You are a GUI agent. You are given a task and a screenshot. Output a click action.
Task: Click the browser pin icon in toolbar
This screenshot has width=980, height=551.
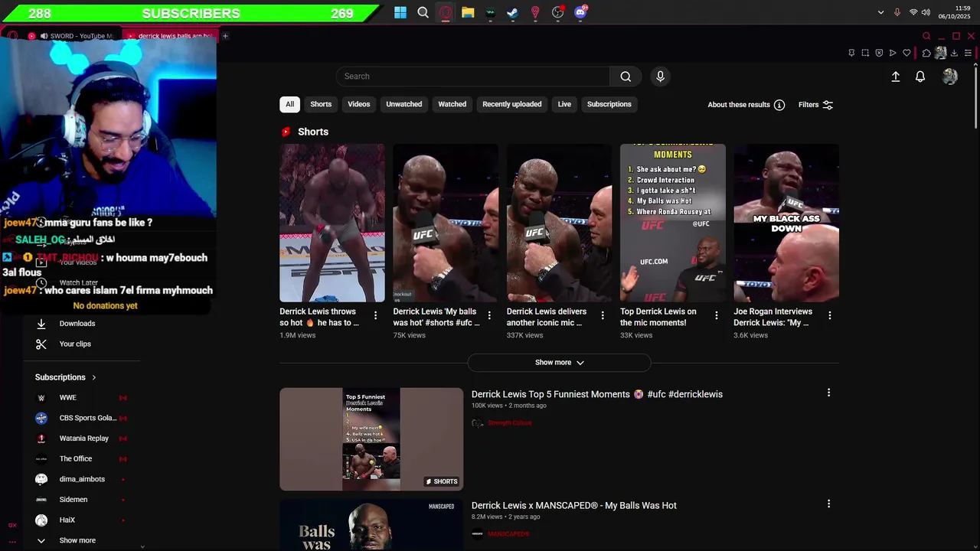click(x=851, y=53)
